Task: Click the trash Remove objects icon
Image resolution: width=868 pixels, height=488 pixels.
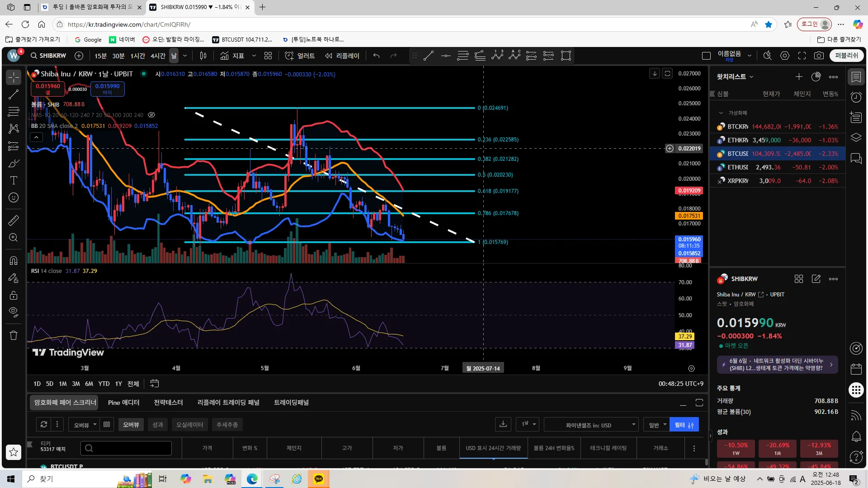Action: [14, 335]
